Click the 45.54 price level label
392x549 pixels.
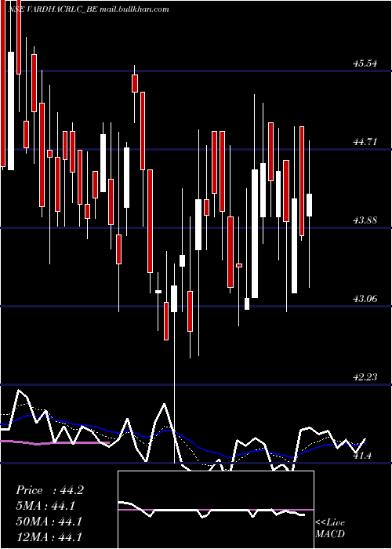pos(365,64)
